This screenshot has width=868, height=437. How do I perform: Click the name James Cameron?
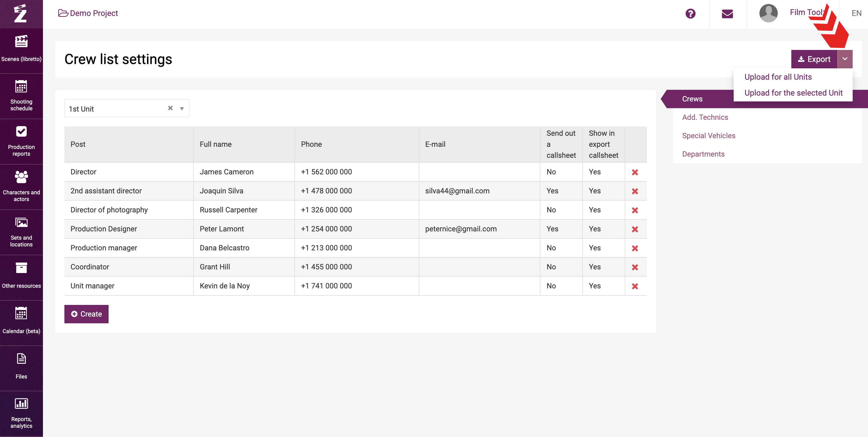pos(226,172)
